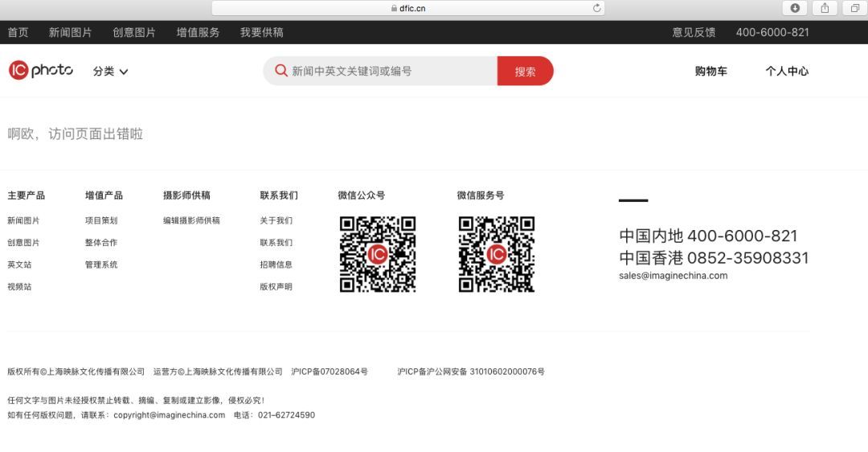Screen dimensions: 868x452
Task: Click the search magnifier icon
Action: (x=280, y=71)
